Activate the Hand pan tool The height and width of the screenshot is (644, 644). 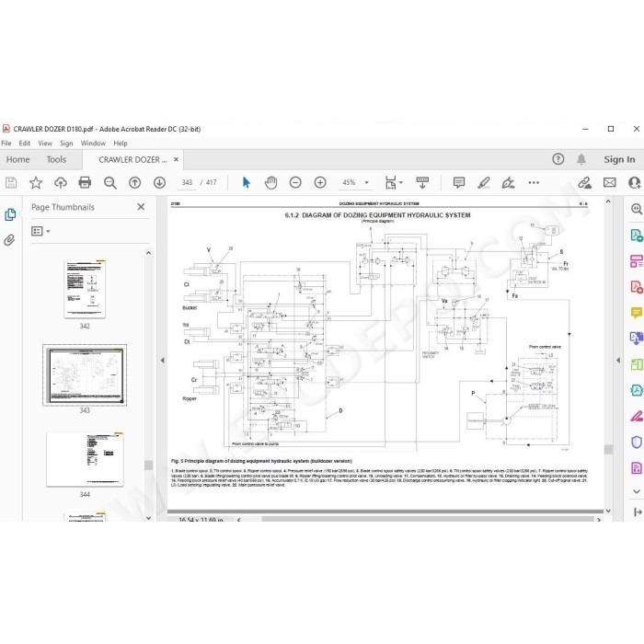pyautogui.click(x=270, y=182)
